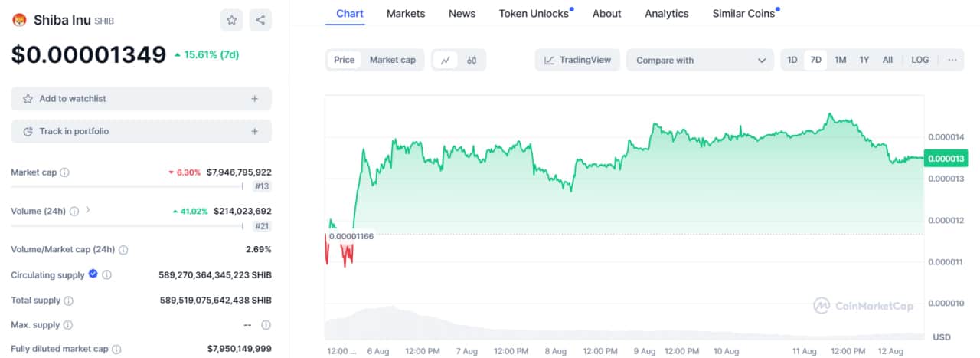Click the market cap rank progress bar
The image size is (980, 358).
(x=127, y=186)
